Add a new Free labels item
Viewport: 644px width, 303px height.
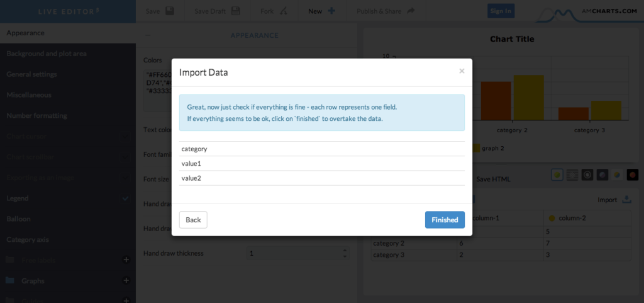pyautogui.click(x=126, y=260)
